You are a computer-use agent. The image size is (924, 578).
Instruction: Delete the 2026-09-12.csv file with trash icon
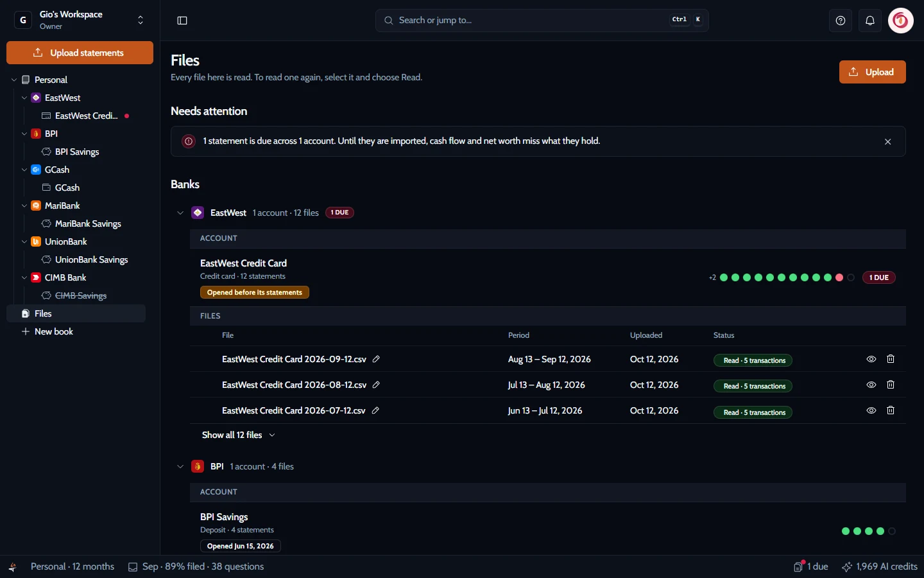tap(891, 359)
